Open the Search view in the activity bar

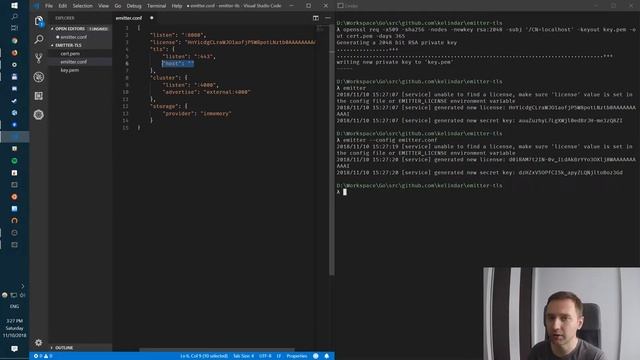39,39
